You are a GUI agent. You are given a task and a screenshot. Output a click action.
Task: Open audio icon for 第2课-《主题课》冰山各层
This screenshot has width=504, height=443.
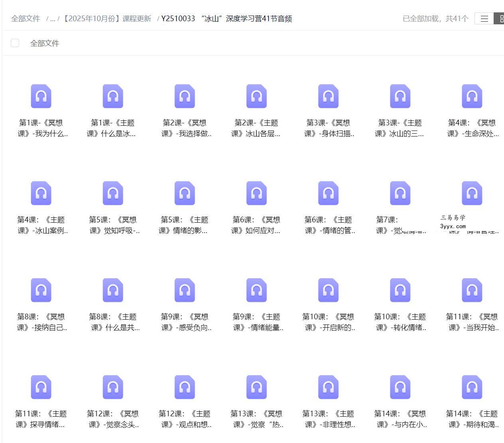point(257,96)
